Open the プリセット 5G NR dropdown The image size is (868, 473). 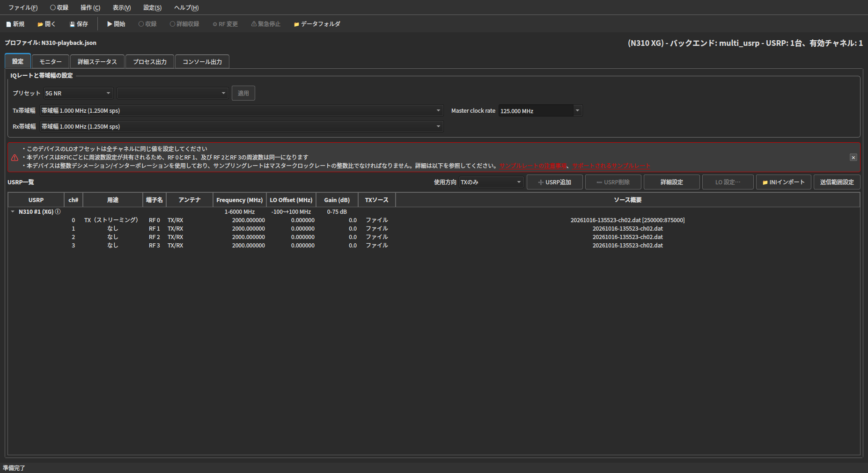(x=78, y=93)
